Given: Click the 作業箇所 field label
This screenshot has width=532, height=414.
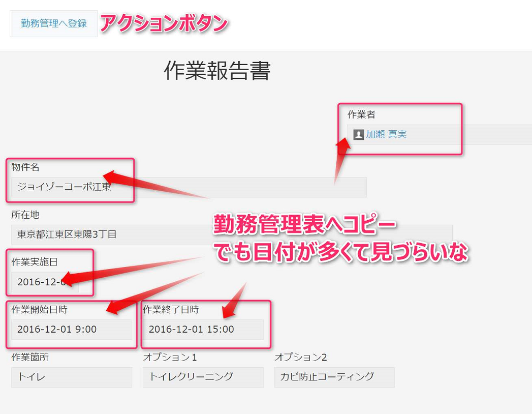Looking at the screenshot, I should pos(30,357).
